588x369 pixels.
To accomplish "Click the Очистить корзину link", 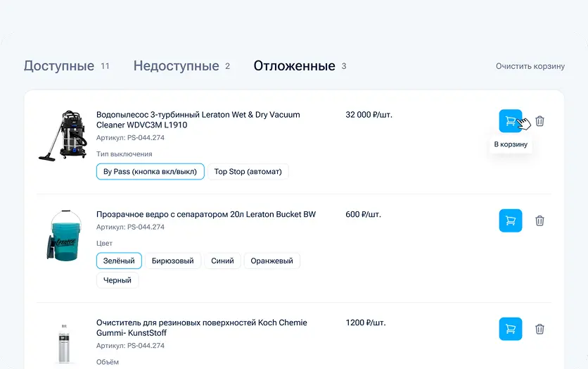I will [530, 66].
